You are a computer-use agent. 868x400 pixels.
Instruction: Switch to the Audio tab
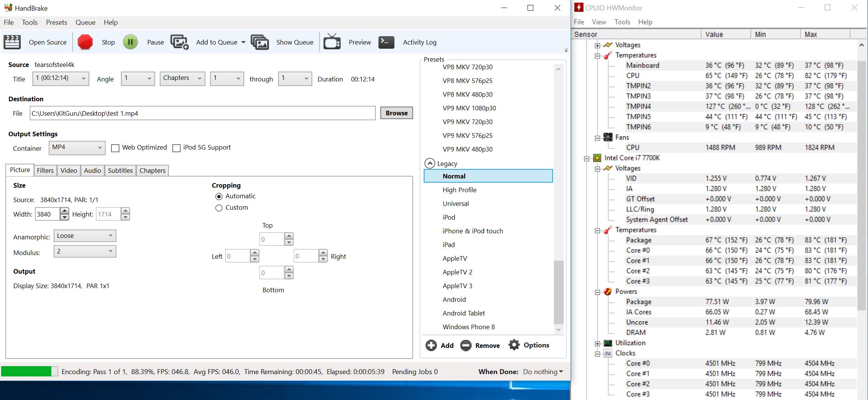92,171
